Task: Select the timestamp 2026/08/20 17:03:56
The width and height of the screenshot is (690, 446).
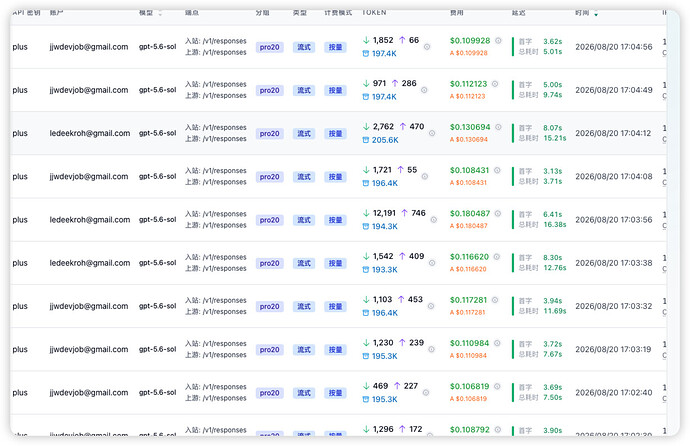Action: pos(614,219)
